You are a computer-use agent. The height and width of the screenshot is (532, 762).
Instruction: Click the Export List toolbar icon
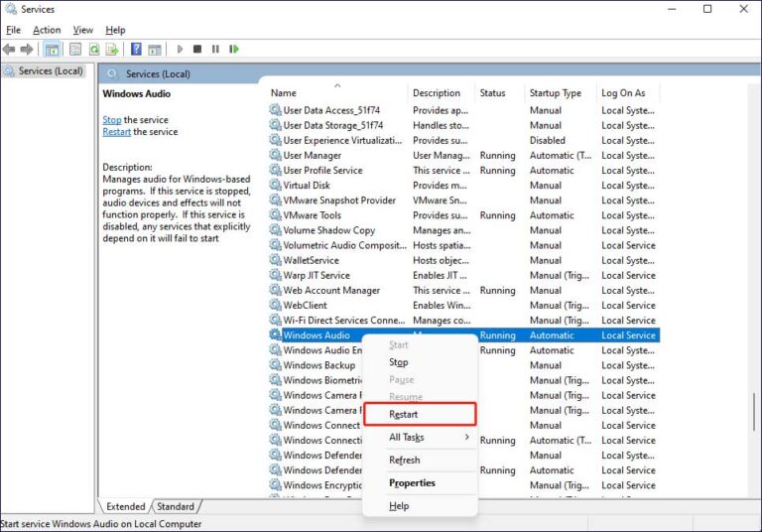click(x=112, y=49)
